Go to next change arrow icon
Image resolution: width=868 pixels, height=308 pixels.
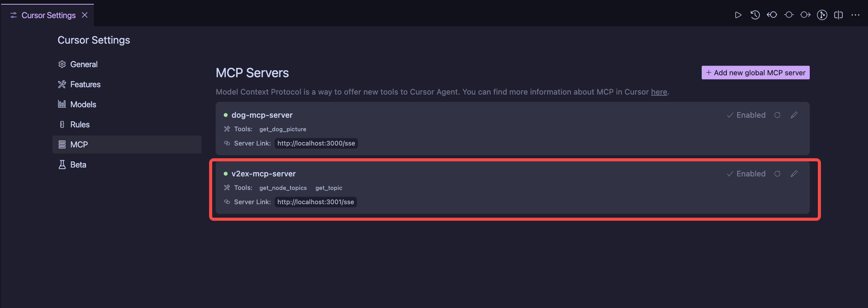tap(806, 15)
